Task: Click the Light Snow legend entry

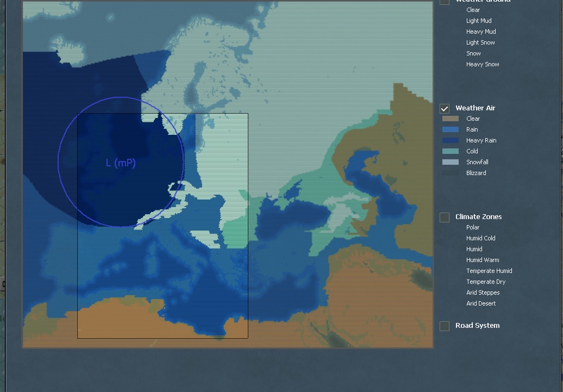Action: 480,42
